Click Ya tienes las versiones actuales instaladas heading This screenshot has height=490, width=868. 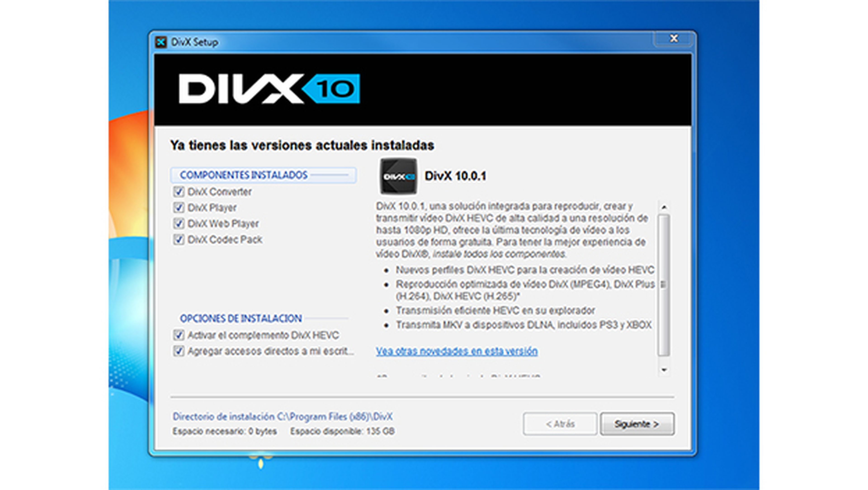302,146
